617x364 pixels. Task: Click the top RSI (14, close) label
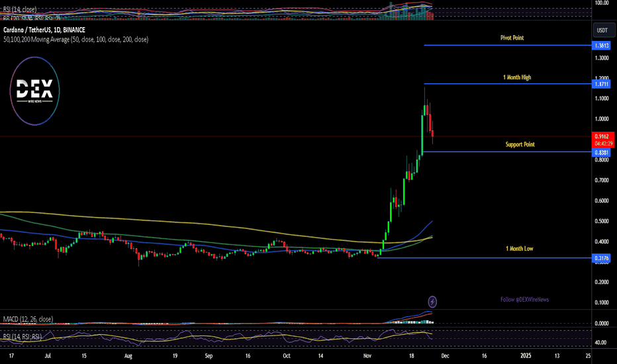tap(20, 9)
